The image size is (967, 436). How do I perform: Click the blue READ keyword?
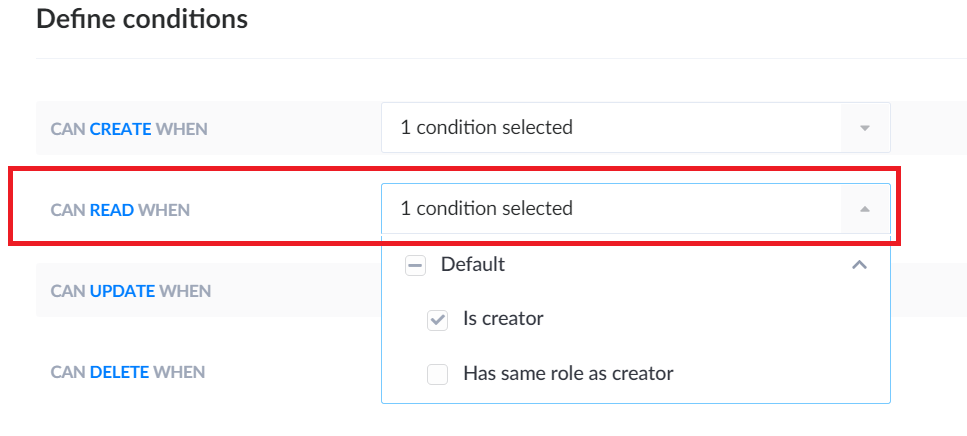coord(112,210)
